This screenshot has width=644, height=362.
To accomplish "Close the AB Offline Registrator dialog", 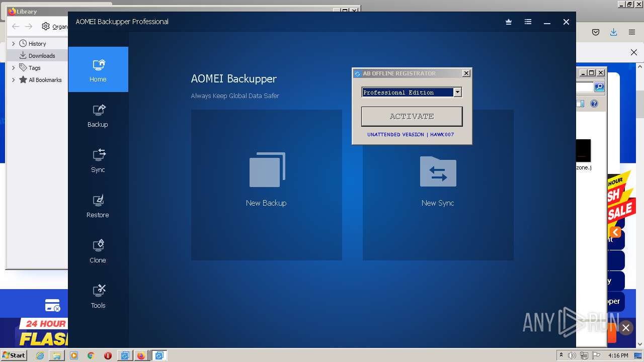I will (466, 73).
